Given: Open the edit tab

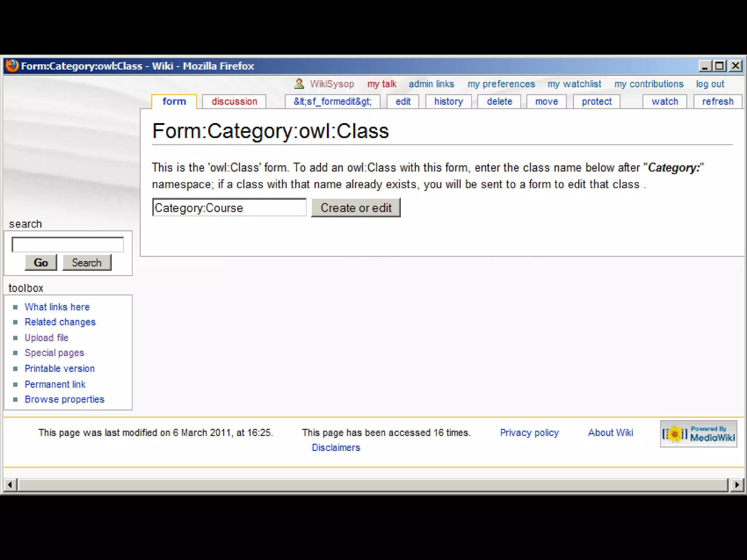Looking at the screenshot, I should (x=403, y=101).
